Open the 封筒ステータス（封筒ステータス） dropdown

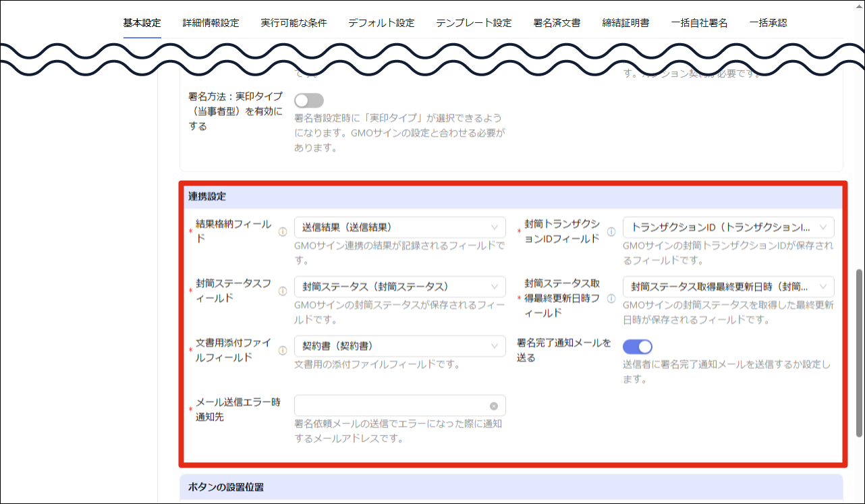(400, 287)
